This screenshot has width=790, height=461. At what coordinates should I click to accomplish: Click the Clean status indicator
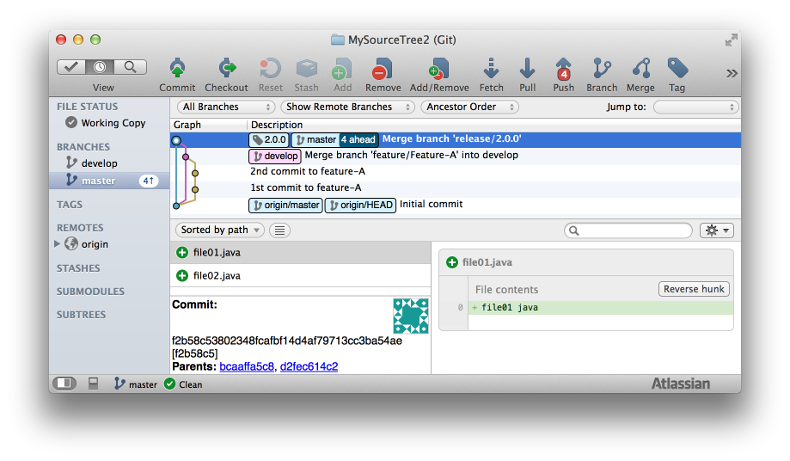[x=183, y=384]
